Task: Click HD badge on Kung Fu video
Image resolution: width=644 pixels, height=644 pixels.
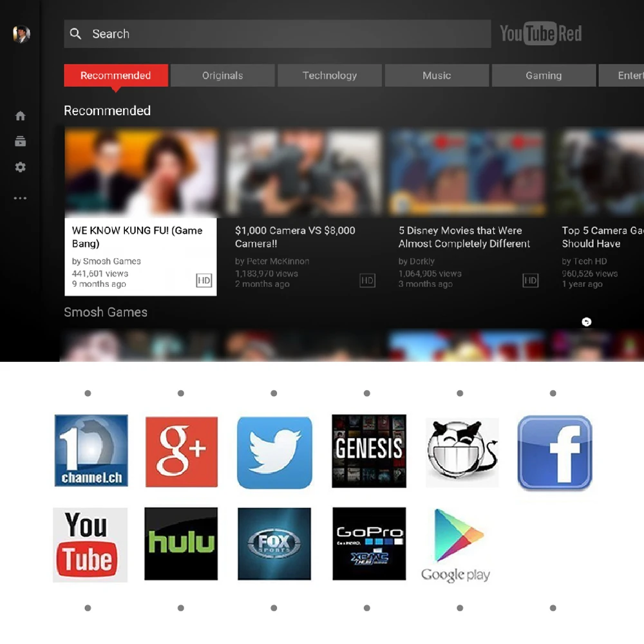Action: pyautogui.click(x=204, y=281)
